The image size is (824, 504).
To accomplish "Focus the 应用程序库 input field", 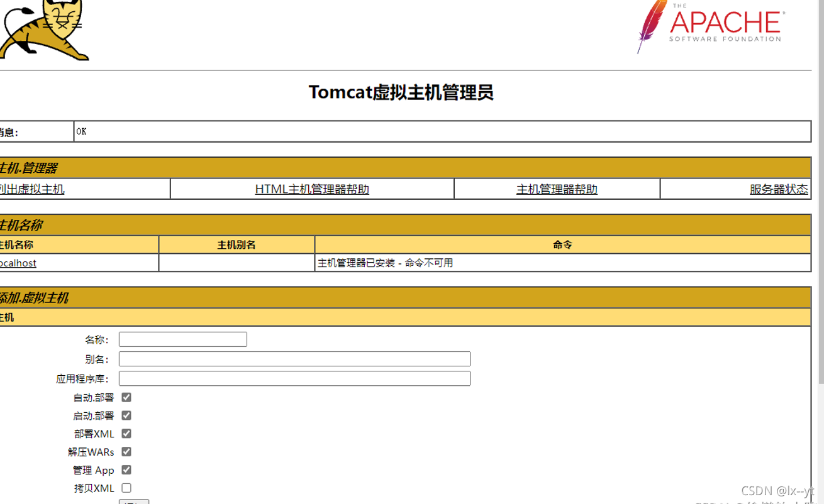I will click(294, 378).
